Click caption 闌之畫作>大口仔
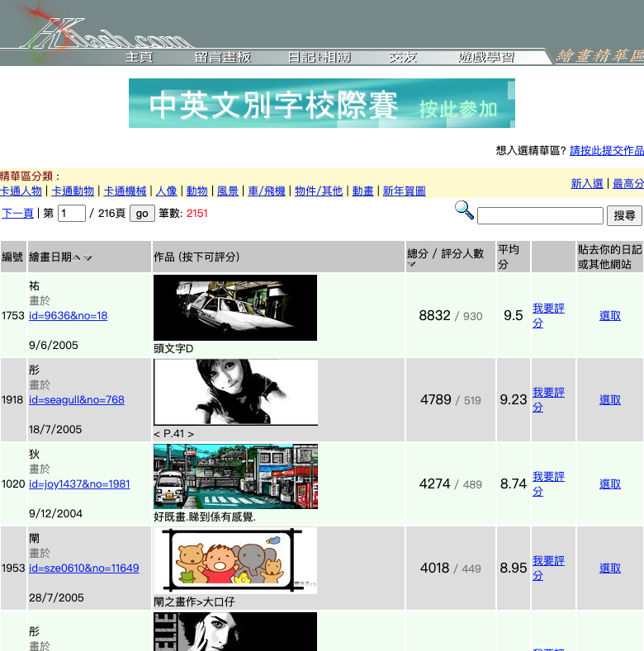 click(195, 601)
